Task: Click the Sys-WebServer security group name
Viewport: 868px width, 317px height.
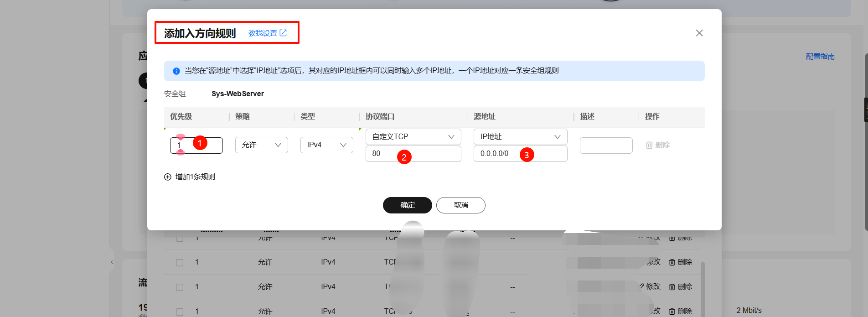Action: point(238,94)
